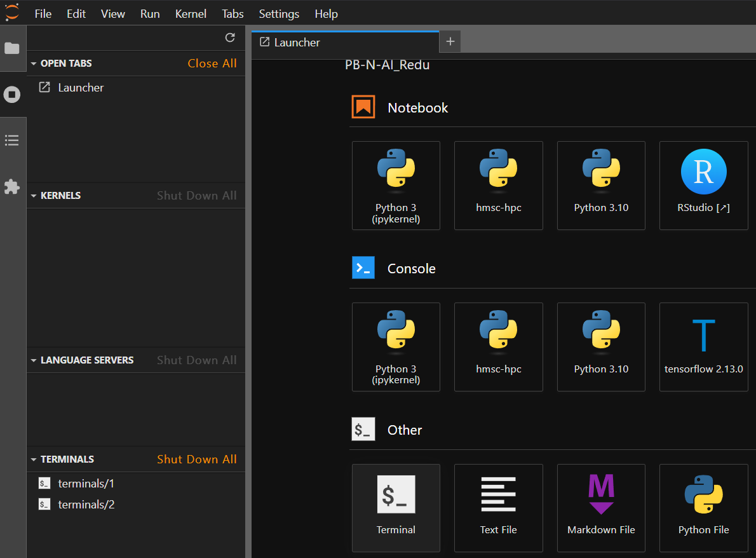The height and width of the screenshot is (558, 756).
Task: Click the Running Terminals and Kernels sidebar icon
Action: pos(12,95)
